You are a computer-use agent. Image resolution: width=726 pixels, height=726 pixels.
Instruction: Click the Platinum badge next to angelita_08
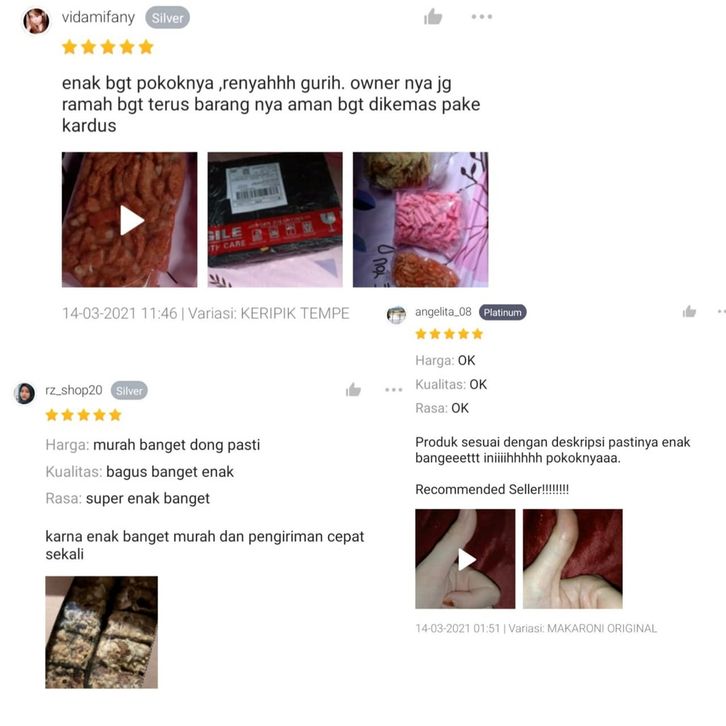click(x=502, y=313)
